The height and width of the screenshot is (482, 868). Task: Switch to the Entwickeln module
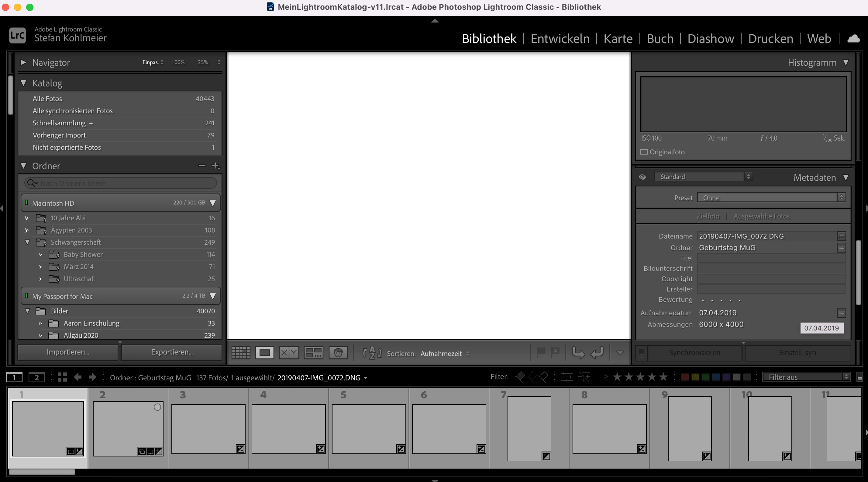(x=560, y=39)
